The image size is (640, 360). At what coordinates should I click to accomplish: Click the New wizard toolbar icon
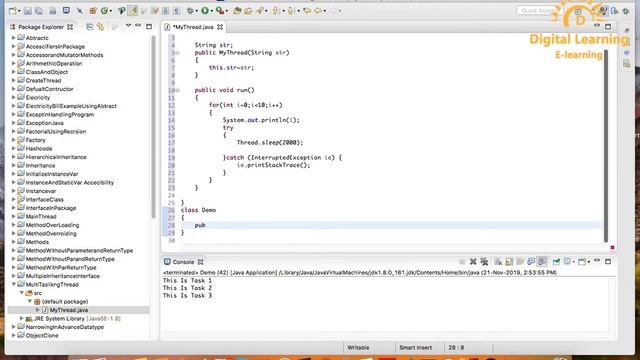[12, 11]
